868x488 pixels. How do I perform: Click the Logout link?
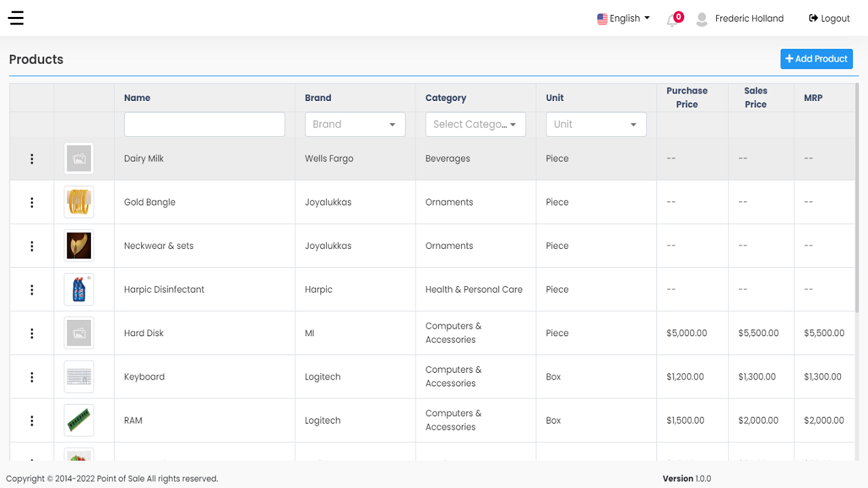[829, 18]
